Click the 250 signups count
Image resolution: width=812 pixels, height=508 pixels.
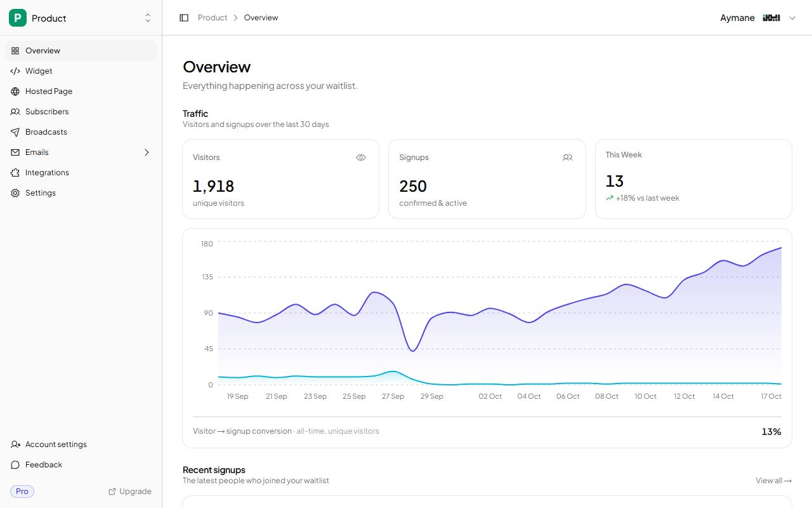413,186
